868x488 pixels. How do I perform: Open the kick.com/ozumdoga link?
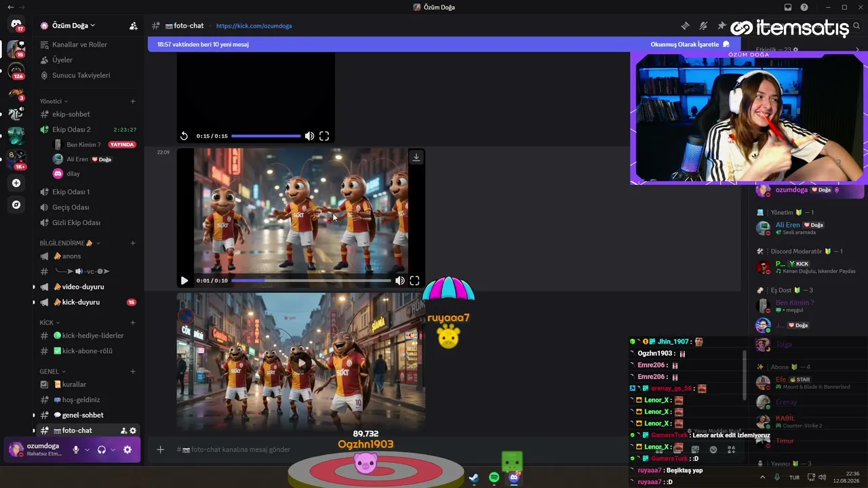254,26
